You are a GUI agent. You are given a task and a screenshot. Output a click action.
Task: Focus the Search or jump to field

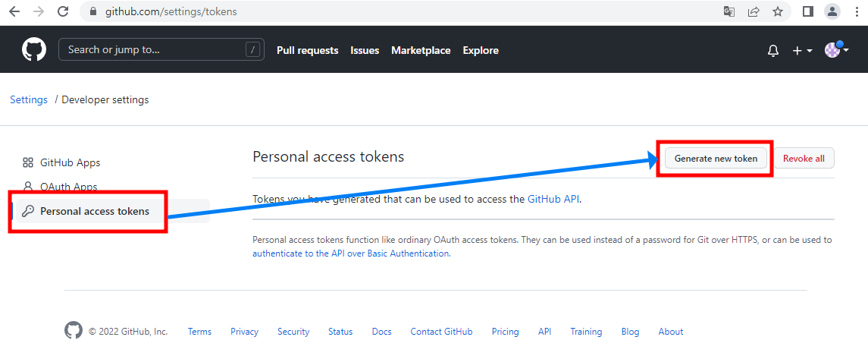[x=161, y=49]
